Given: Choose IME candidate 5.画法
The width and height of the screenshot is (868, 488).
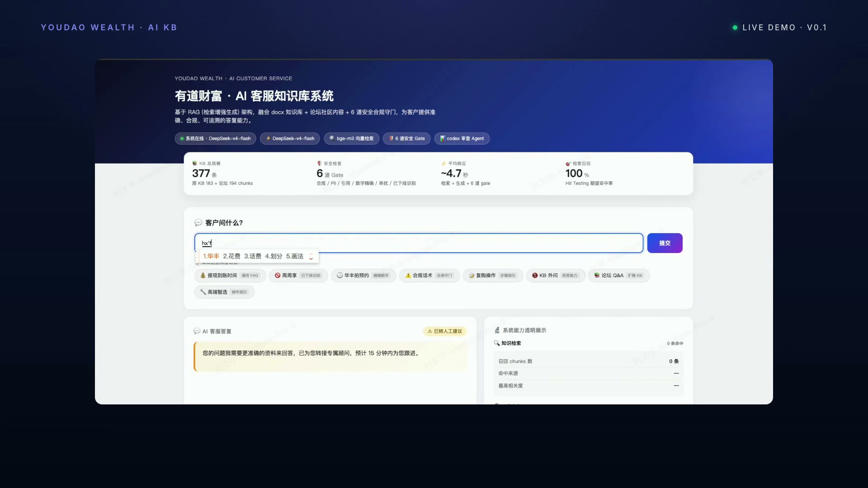Looking at the screenshot, I should 295,256.
